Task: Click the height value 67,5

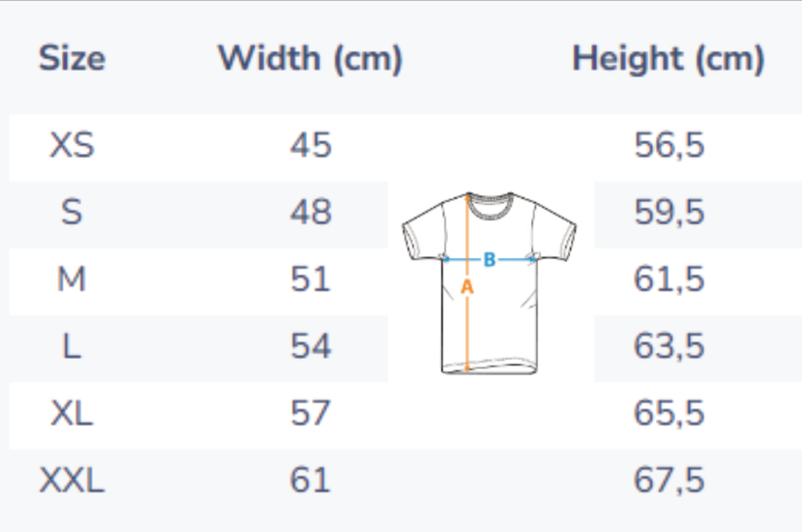Action: point(669,480)
